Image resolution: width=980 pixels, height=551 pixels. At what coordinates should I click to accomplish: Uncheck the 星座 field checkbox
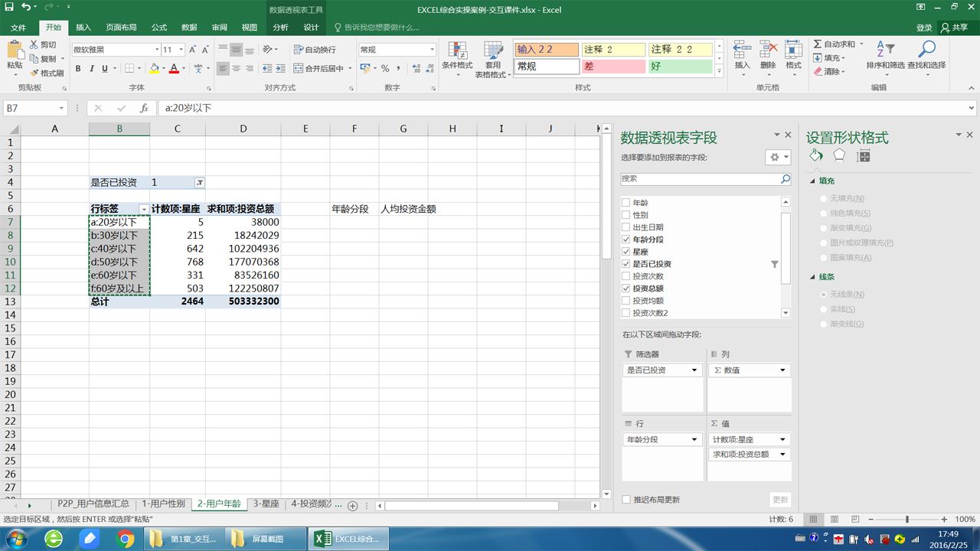[626, 252]
